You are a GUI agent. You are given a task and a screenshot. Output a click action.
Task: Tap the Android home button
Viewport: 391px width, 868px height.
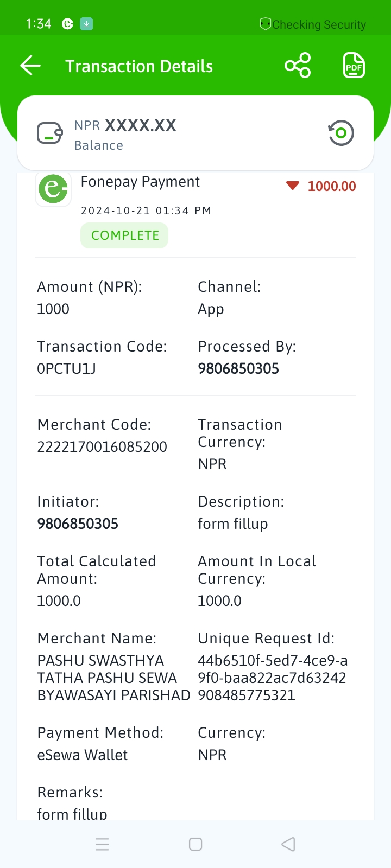coord(195,844)
